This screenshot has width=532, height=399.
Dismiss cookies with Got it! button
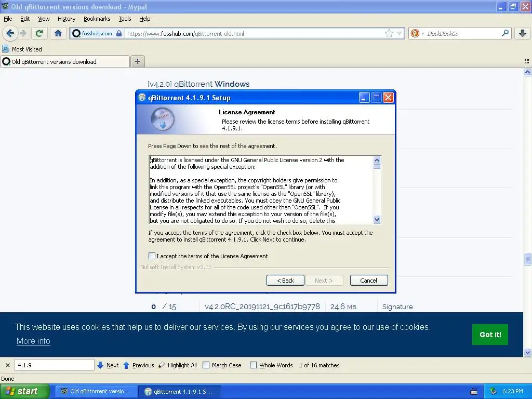490,335
